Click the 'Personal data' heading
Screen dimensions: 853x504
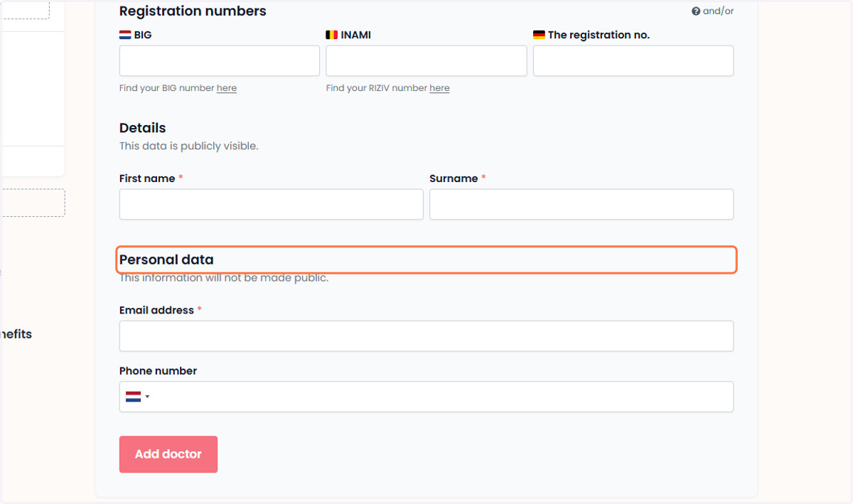tap(166, 259)
